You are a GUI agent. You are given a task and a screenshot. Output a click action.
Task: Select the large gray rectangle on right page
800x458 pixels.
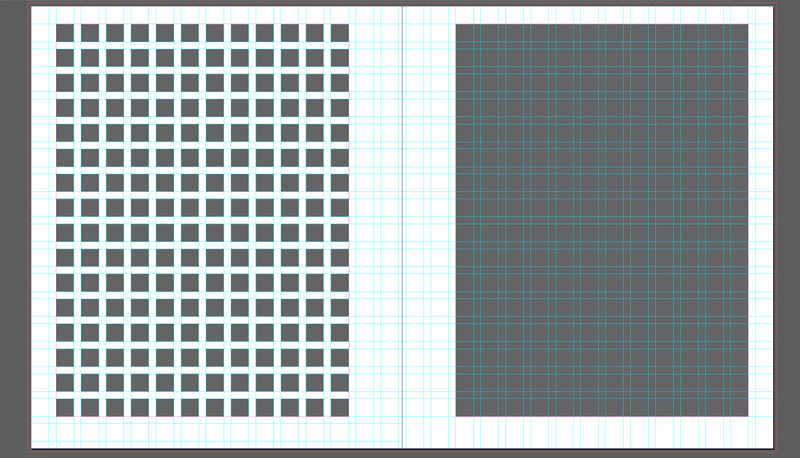602,220
